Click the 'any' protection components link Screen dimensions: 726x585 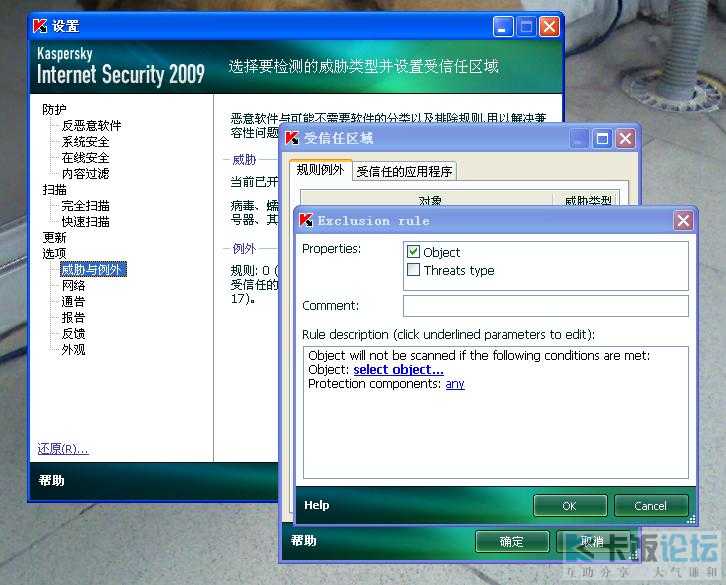[455, 384]
